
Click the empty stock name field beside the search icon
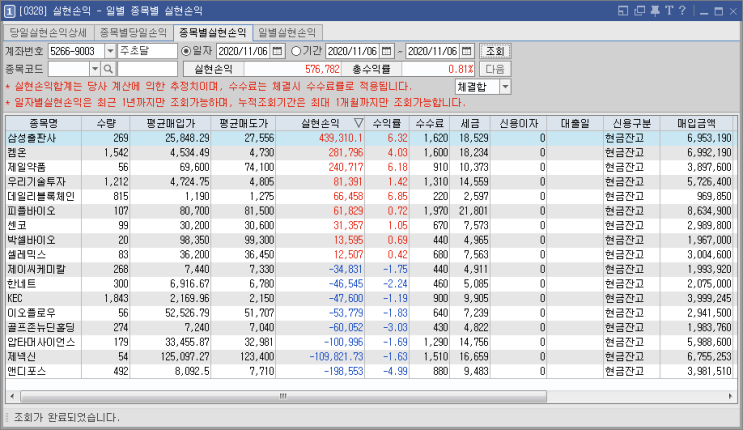[x=147, y=69]
